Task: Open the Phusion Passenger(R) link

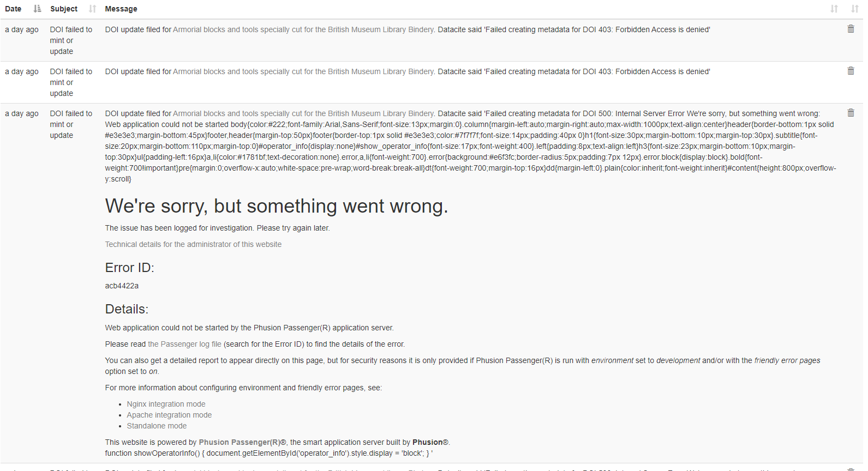Action: click(239, 442)
